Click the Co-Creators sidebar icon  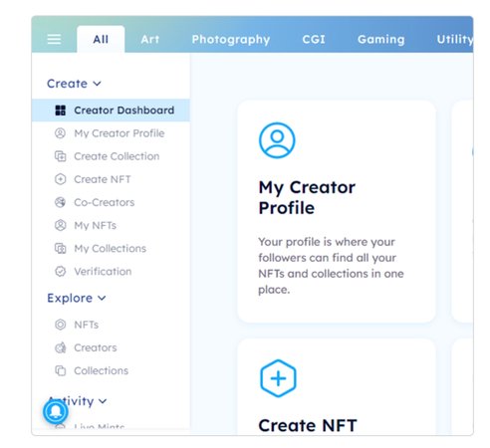60,202
